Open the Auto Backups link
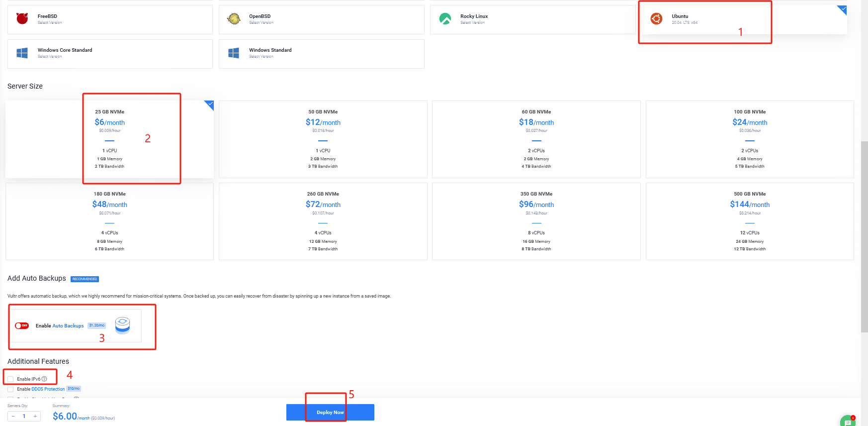Image resolution: width=868 pixels, height=426 pixels. click(68, 326)
